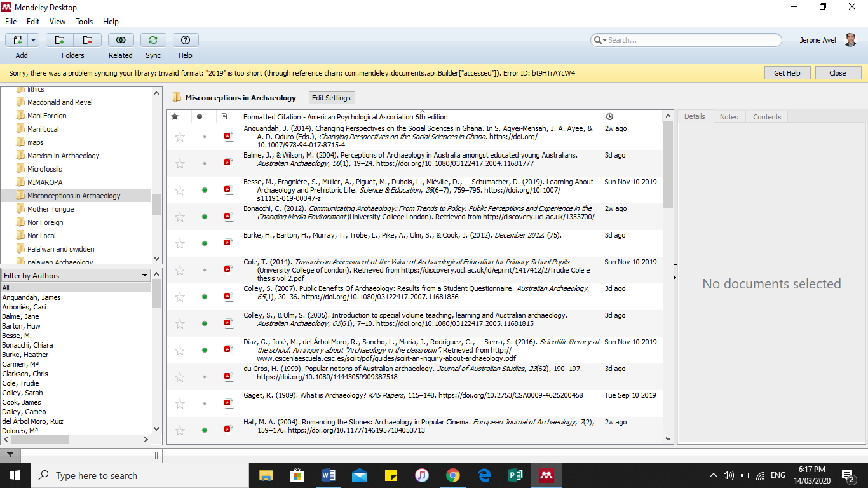The image size is (868, 488).
Task: Open the Tools menu
Action: 84,21
